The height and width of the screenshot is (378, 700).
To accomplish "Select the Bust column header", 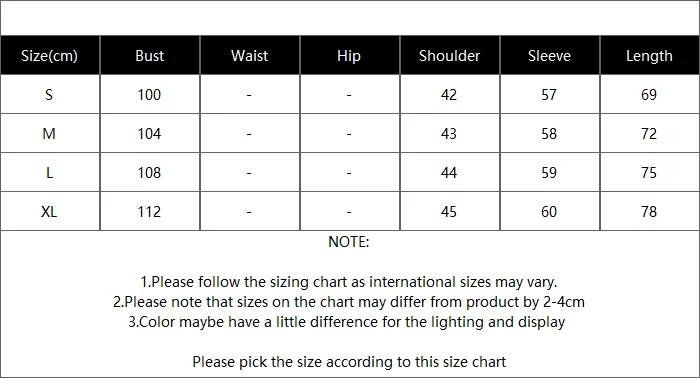I will point(150,55).
